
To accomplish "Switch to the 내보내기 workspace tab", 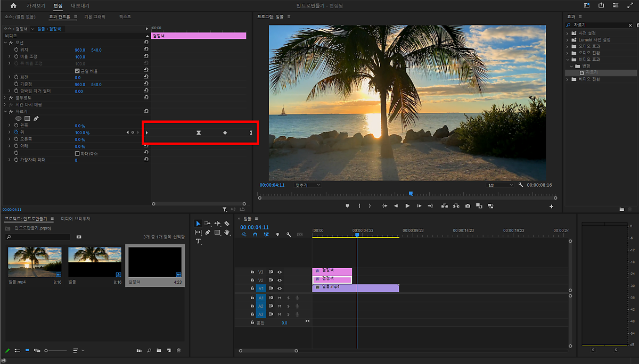I will [80, 6].
